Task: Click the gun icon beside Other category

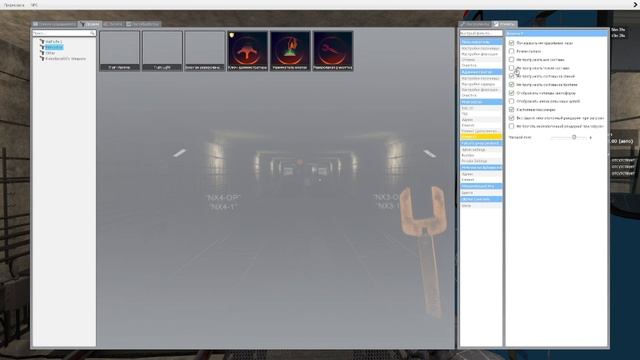Action: [x=42, y=53]
